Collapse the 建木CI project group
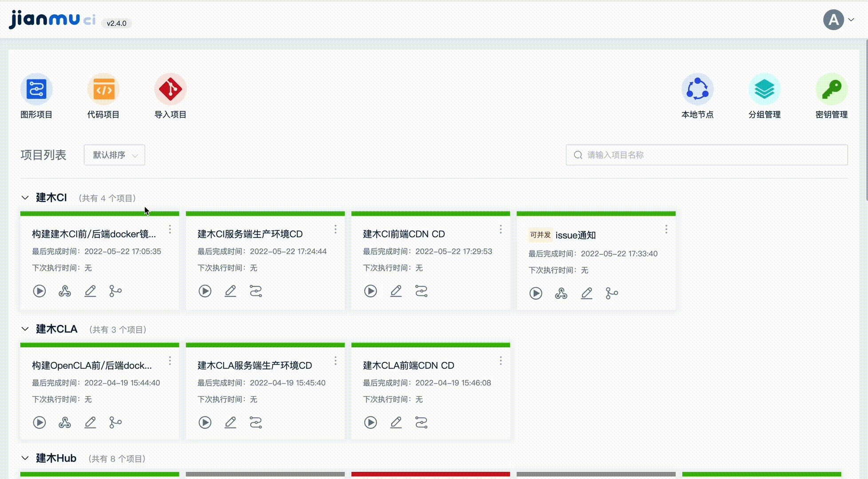Screen dimensions: 868x479 pos(25,198)
